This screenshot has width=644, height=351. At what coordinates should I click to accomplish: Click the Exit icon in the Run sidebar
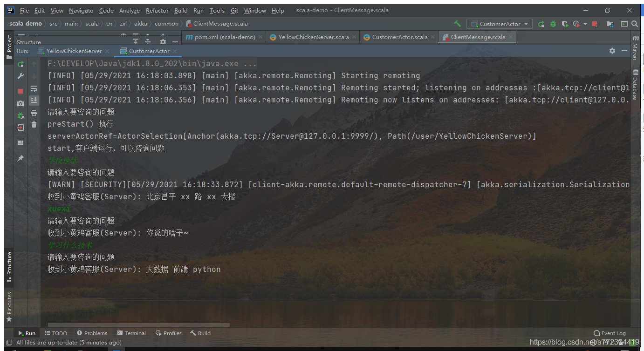[21, 128]
